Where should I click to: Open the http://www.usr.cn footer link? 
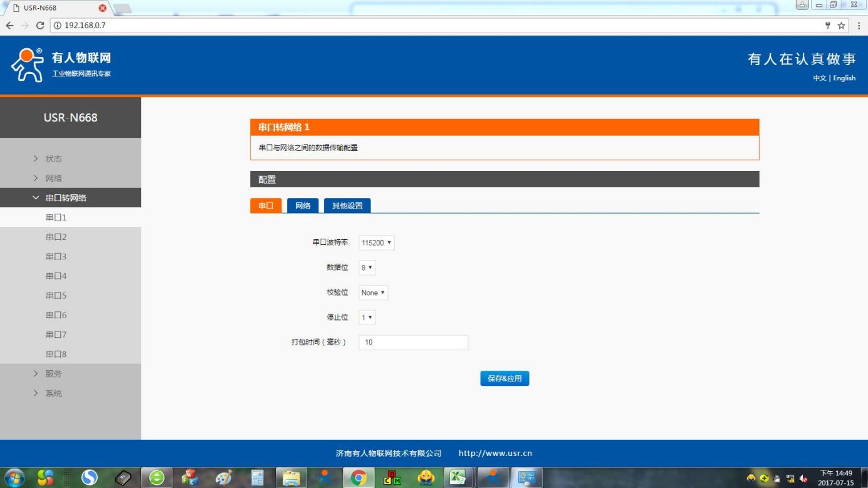coord(495,454)
